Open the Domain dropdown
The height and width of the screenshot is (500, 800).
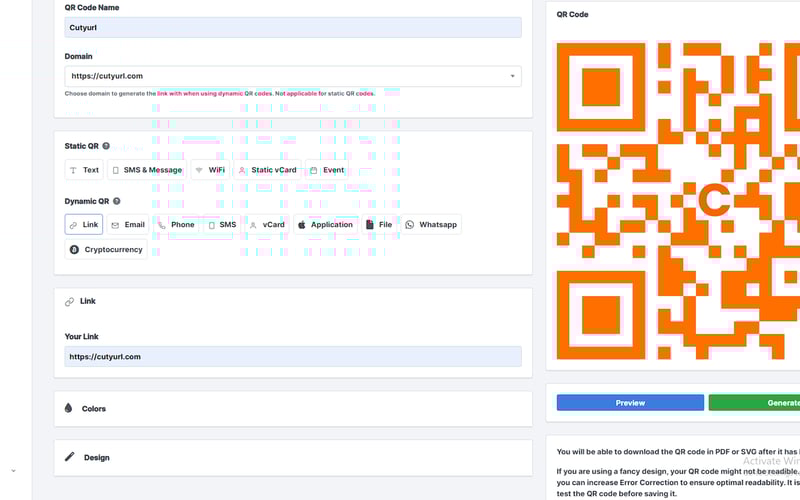pos(293,76)
